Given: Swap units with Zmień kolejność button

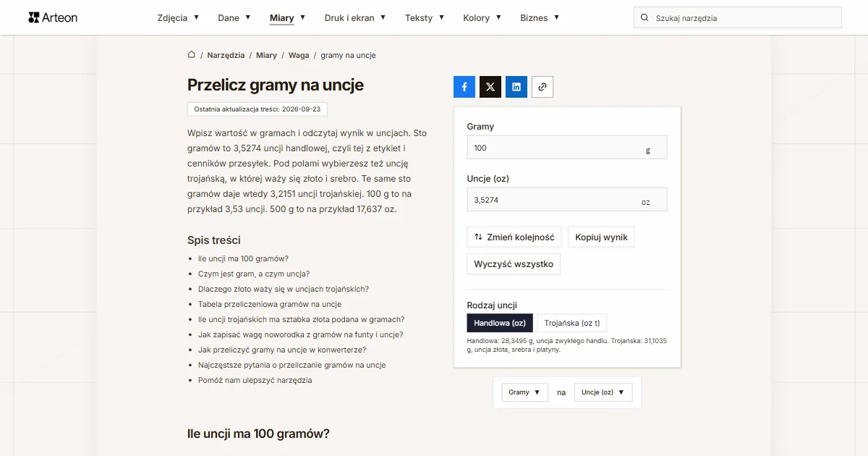Looking at the screenshot, I should (514, 237).
